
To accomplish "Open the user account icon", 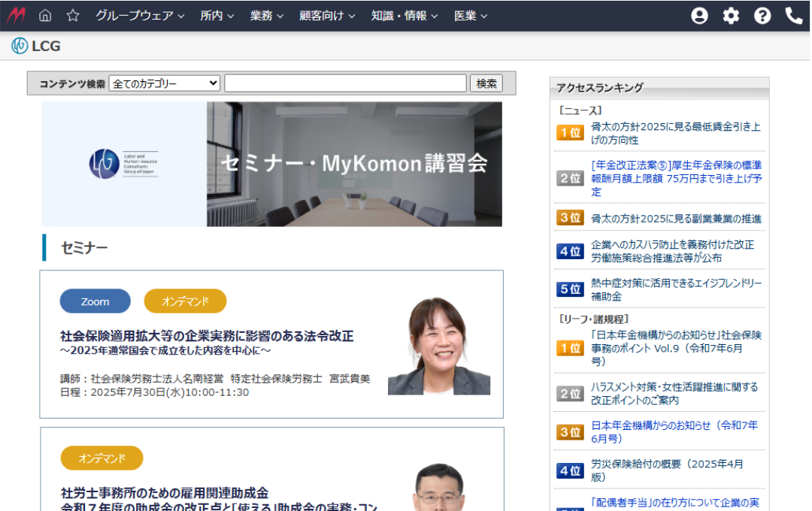I will (x=699, y=16).
